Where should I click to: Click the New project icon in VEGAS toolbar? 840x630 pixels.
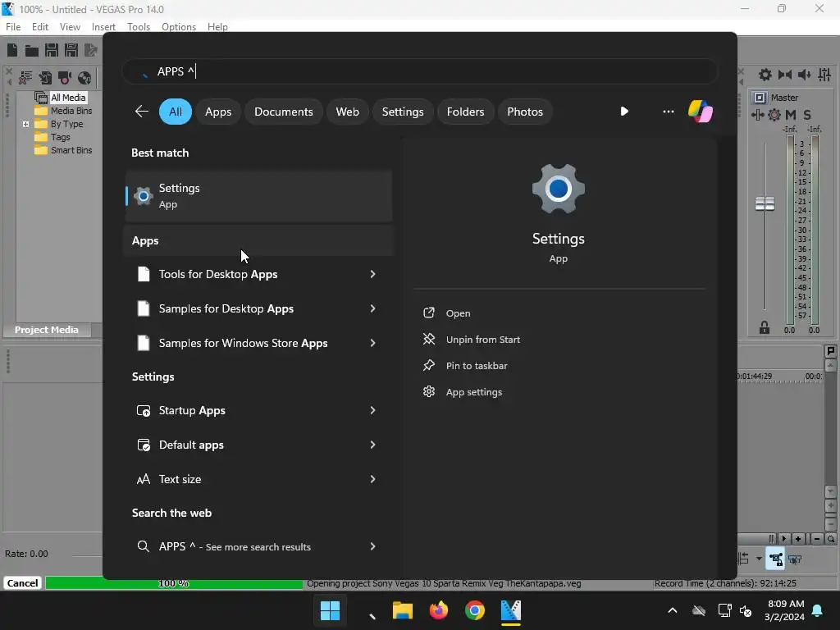pyautogui.click(x=12, y=50)
